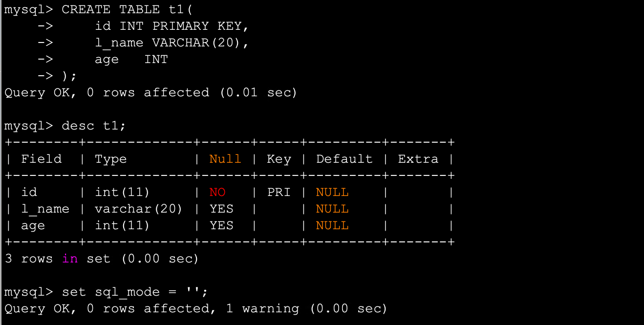644x325 pixels.
Task: Click the magenta 'in' keyword
Action: coord(70,259)
